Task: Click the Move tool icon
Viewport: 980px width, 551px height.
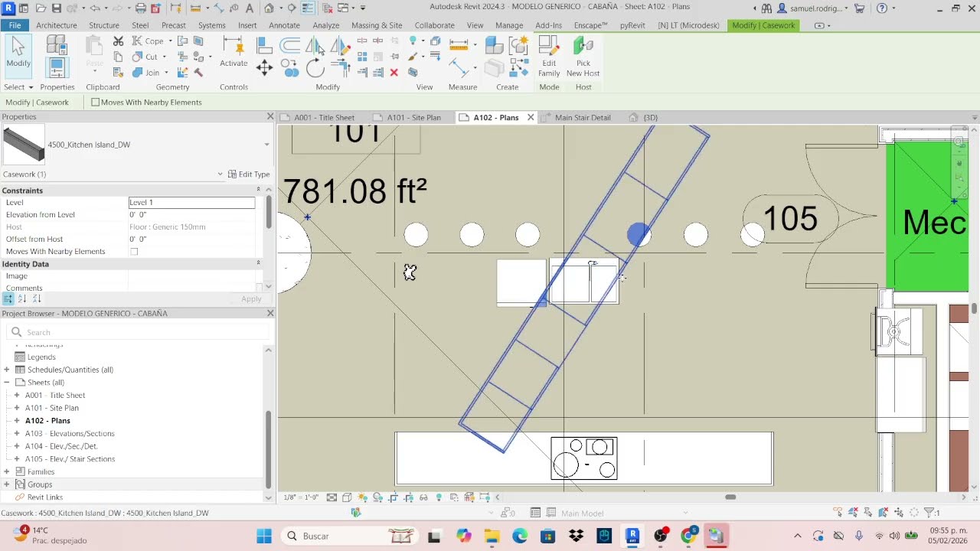Action: point(264,68)
